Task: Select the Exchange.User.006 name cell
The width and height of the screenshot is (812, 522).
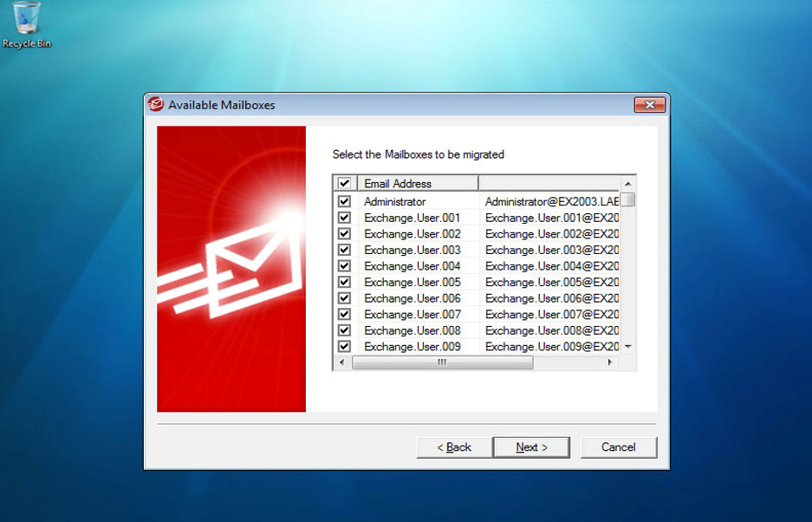Action: [419, 297]
